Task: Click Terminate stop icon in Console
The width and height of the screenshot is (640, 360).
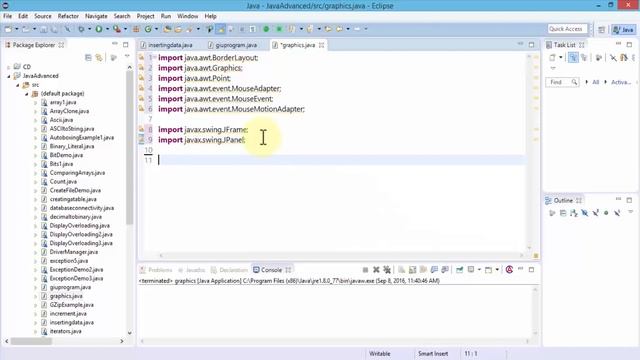Action: click(365, 270)
